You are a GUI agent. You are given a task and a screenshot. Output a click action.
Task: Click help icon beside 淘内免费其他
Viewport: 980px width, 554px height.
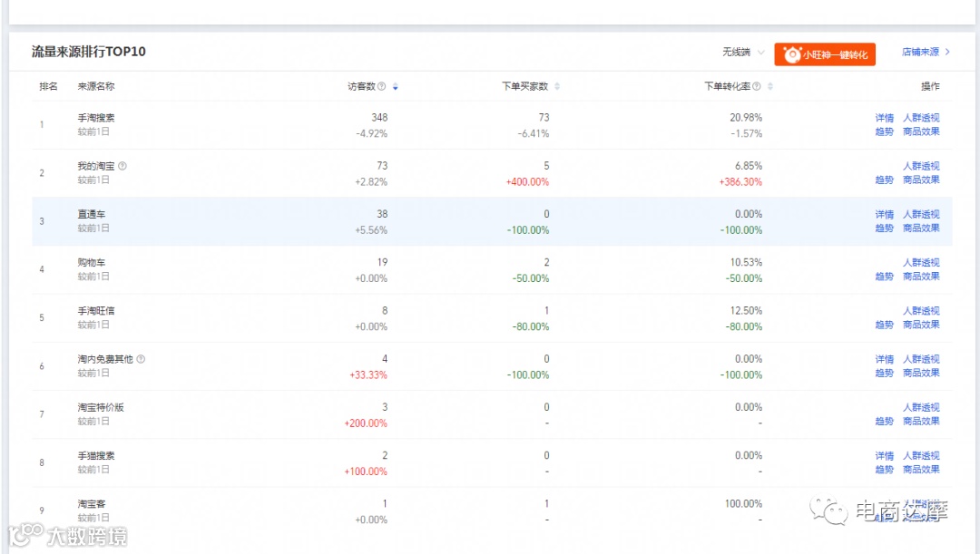(x=141, y=359)
